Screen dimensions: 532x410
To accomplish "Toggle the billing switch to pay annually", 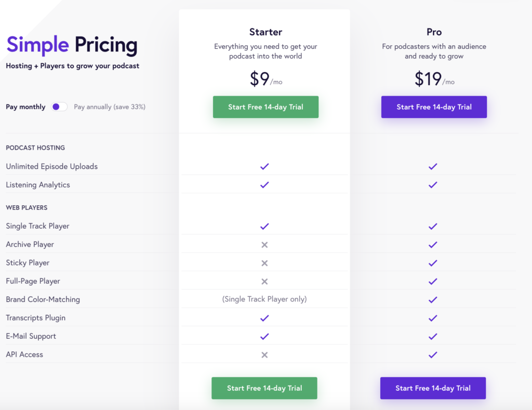I will [59, 106].
